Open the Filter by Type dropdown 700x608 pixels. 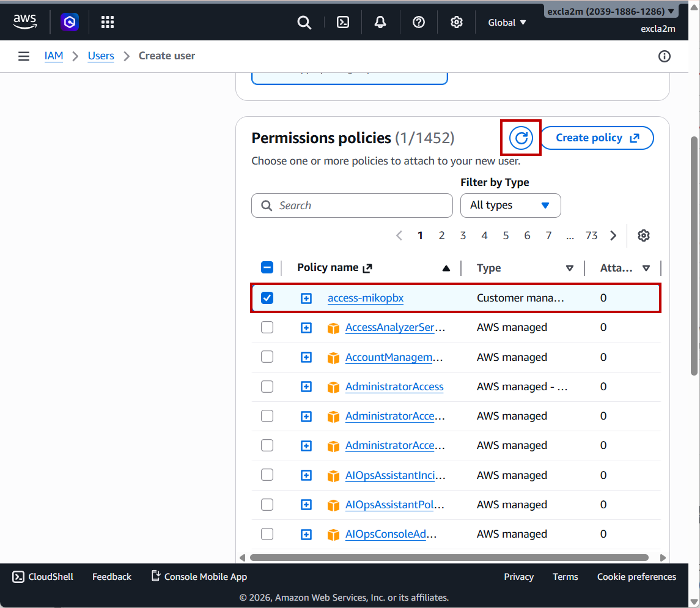(510, 206)
